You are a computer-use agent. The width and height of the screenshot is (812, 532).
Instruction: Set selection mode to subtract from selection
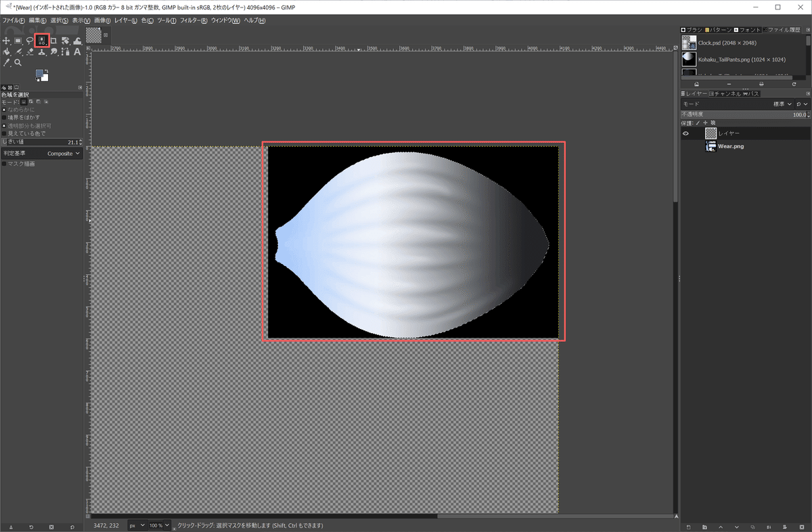[x=39, y=102]
